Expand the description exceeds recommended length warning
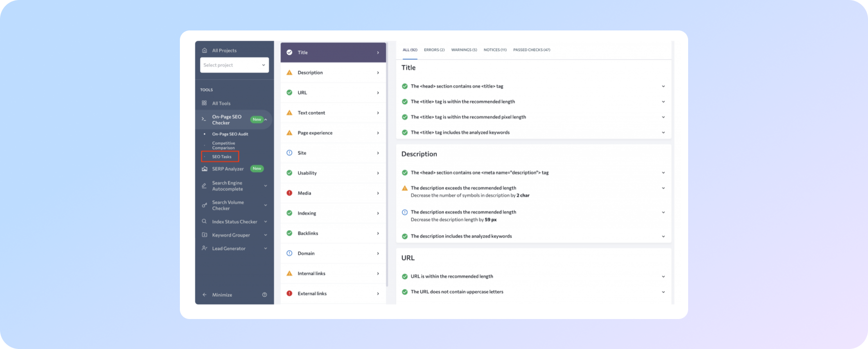 [663, 188]
